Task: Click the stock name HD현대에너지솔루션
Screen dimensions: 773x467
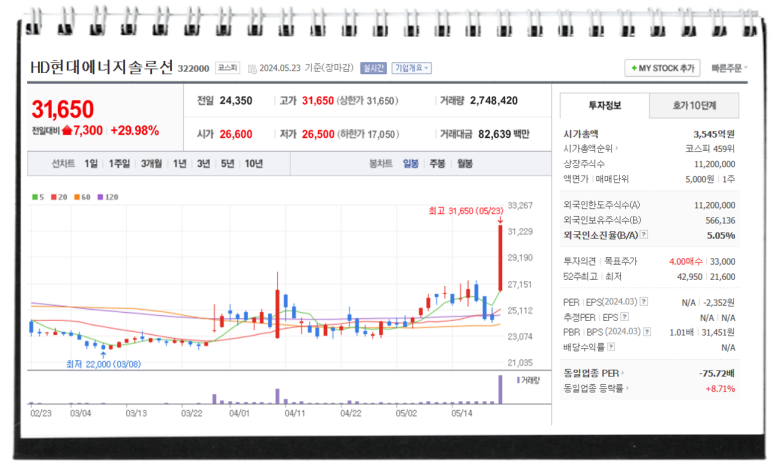Action: click(x=102, y=67)
